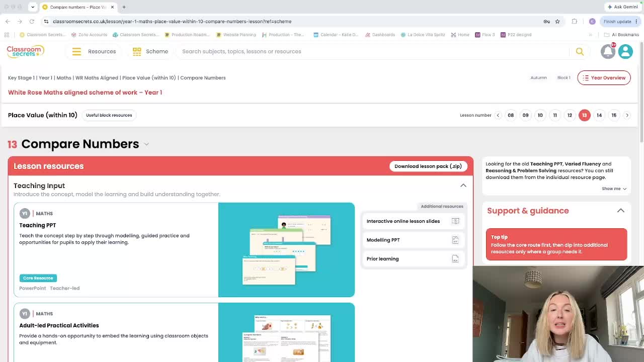Expand the Compare Numbers title dropdown

pos(146,144)
